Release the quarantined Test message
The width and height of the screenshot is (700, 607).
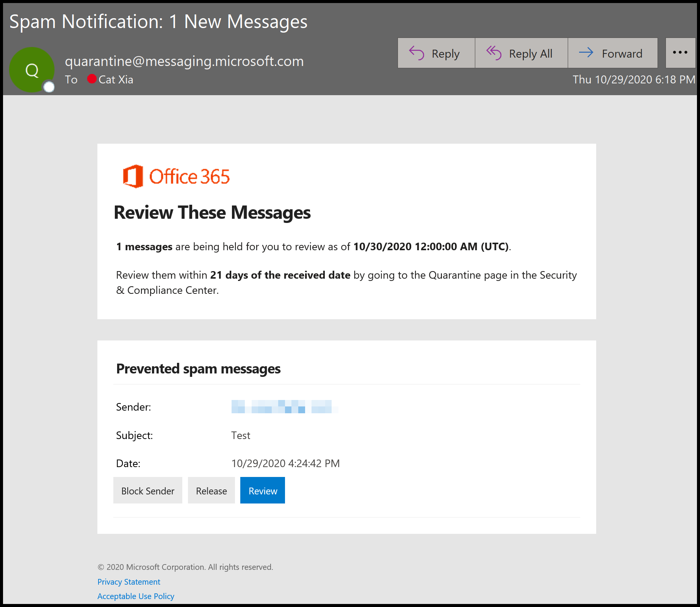pyautogui.click(x=211, y=491)
